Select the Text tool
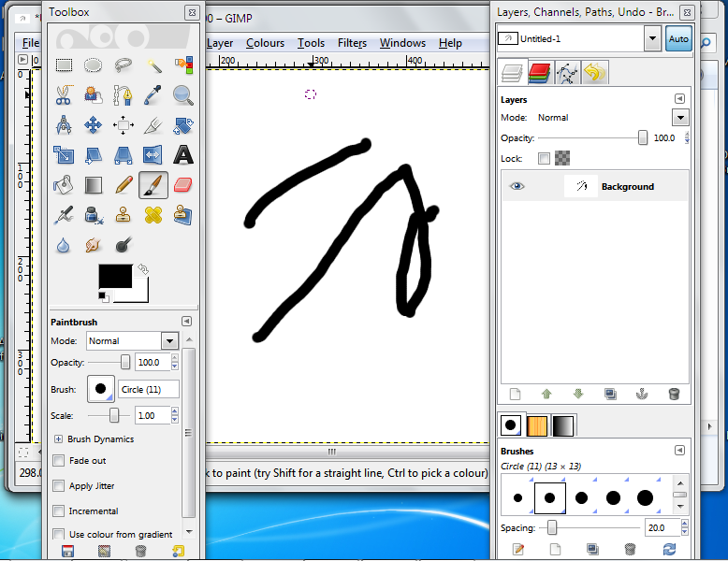This screenshot has height=561, width=728. click(x=183, y=155)
